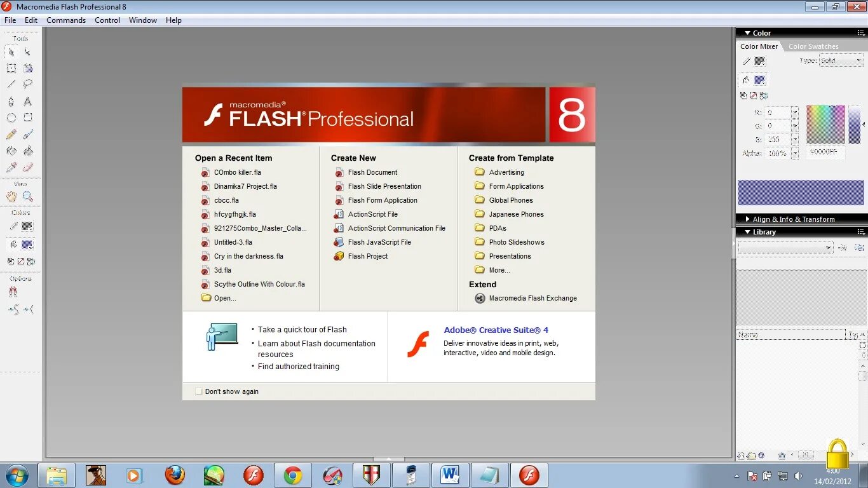Expand Align & Info & Transform panel
Image resolution: width=868 pixels, height=488 pixels.
pyautogui.click(x=748, y=219)
